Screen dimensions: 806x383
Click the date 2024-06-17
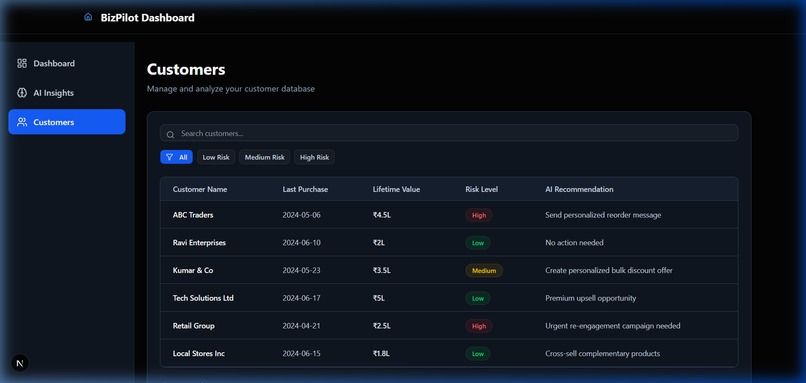(301, 298)
